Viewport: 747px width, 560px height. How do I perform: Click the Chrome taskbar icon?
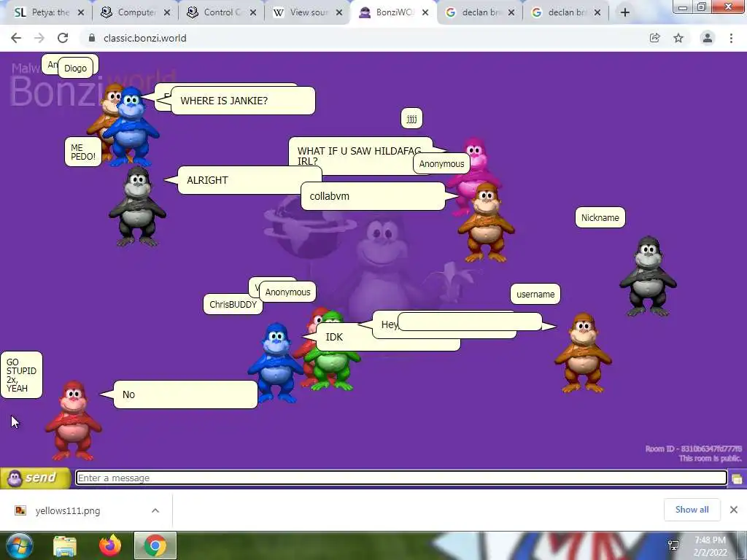point(155,545)
